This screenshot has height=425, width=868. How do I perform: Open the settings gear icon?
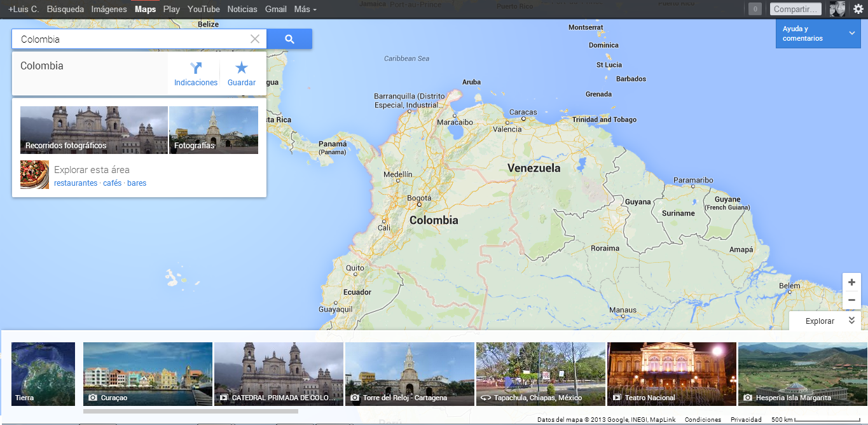click(x=858, y=9)
